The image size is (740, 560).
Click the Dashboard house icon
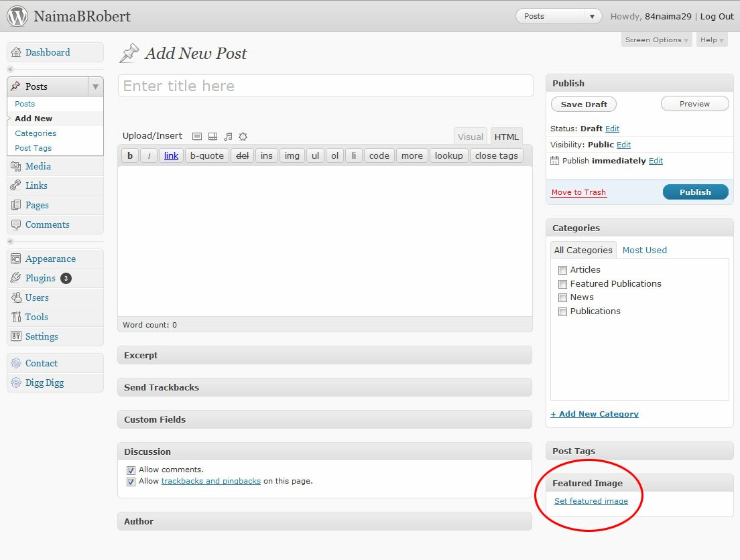[x=16, y=52]
